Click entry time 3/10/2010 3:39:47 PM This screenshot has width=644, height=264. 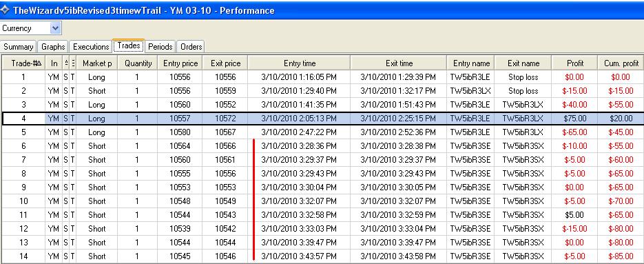click(x=299, y=242)
